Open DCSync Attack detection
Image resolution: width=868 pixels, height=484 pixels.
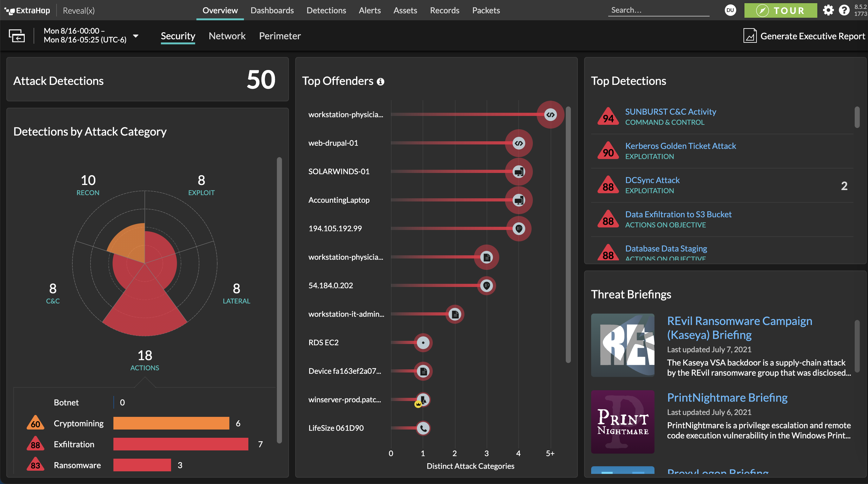click(x=652, y=180)
